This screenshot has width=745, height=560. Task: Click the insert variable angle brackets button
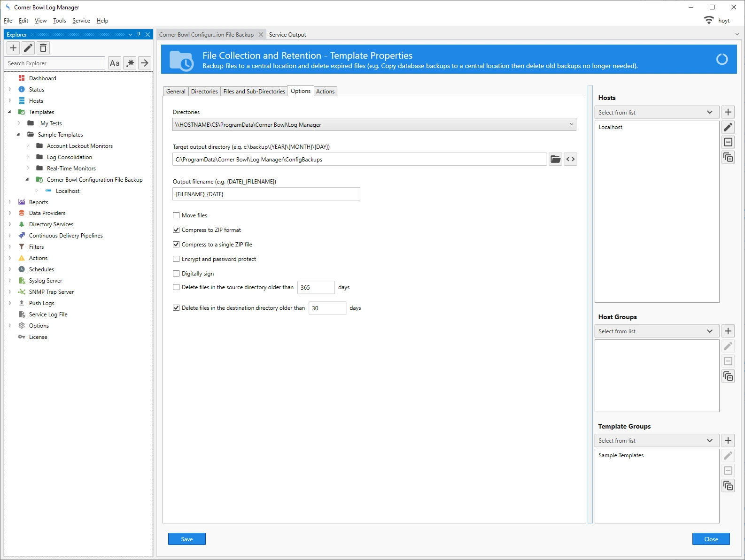(570, 159)
